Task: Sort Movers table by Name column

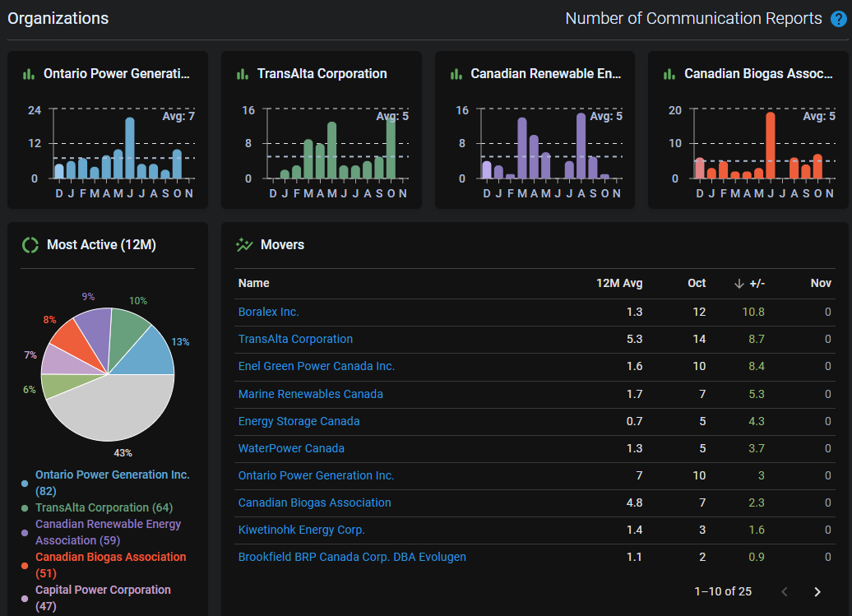Action: pos(254,283)
